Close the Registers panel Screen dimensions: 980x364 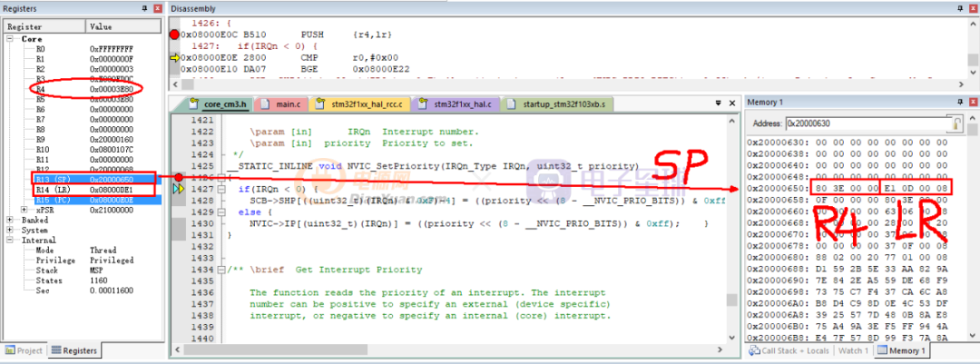pyautogui.click(x=158, y=8)
